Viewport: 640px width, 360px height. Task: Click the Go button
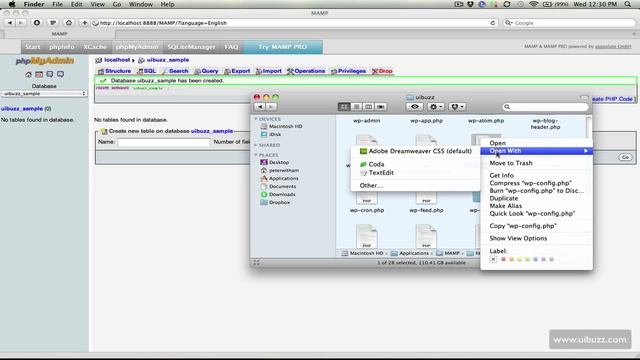625,157
